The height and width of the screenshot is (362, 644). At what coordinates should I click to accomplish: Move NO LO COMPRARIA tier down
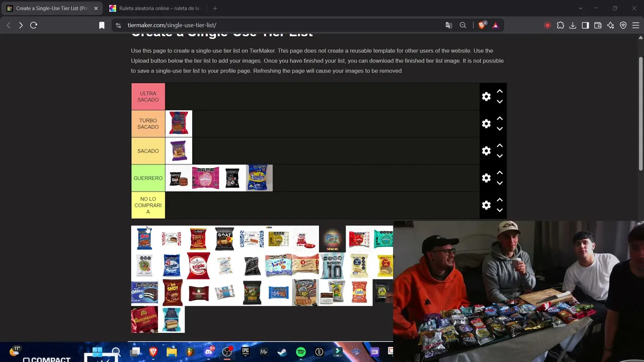point(500,210)
